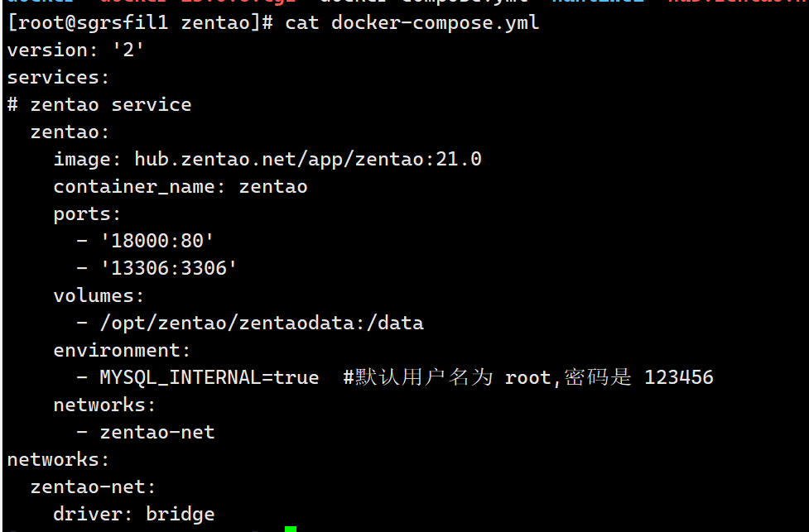The image size is (809, 532).
Task: Click the 'driver: bridge' line
Action: point(134,514)
